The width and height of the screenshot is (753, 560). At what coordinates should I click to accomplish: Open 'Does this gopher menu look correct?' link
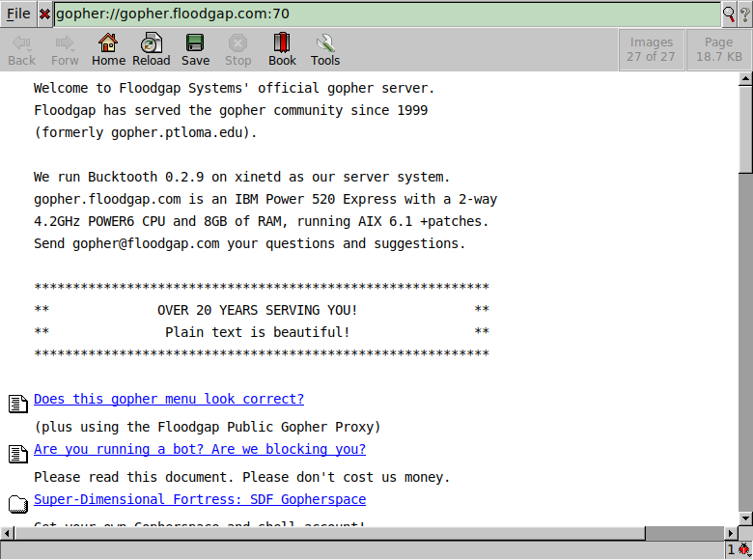pyautogui.click(x=169, y=399)
